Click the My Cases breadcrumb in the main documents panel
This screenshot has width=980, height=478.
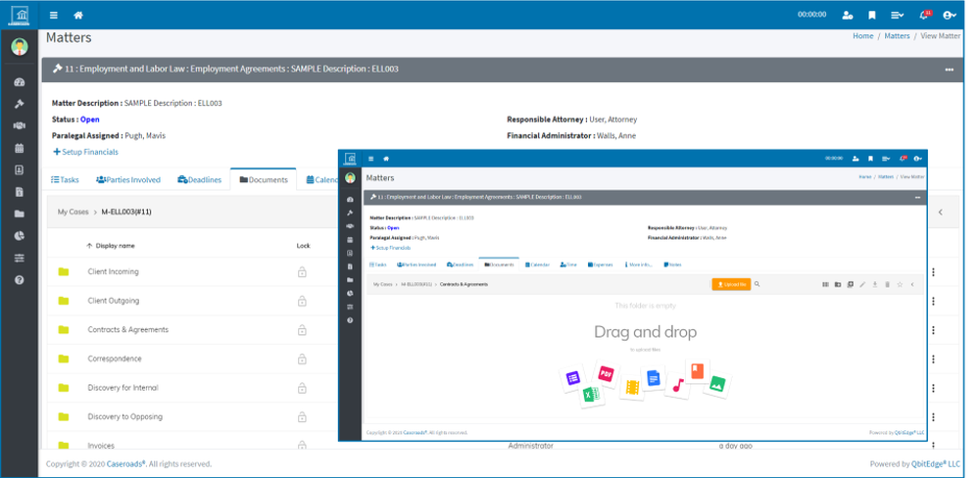point(73,212)
